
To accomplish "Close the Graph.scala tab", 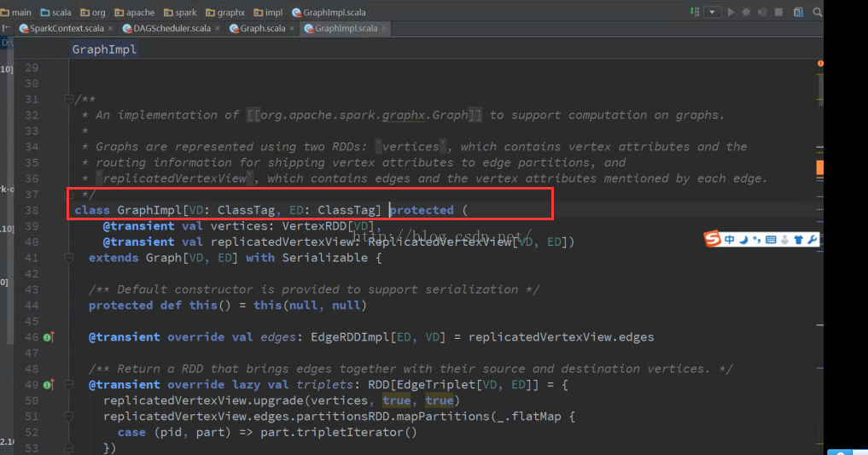I will coord(292,28).
